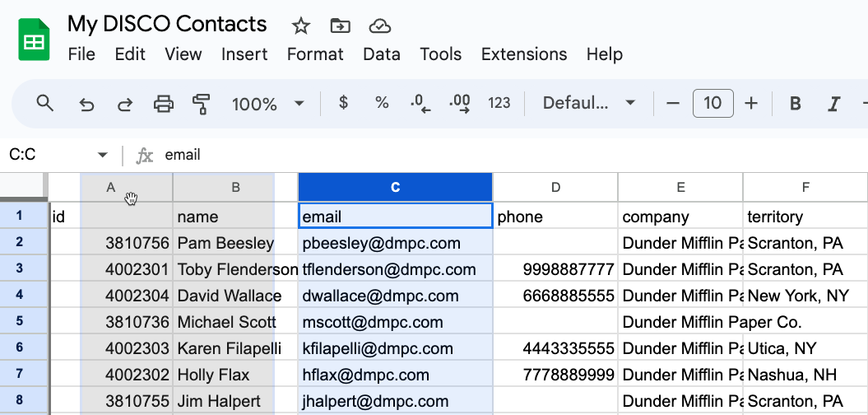This screenshot has height=415, width=868.
Task: Open the Extensions menu
Action: coord(524,54)
